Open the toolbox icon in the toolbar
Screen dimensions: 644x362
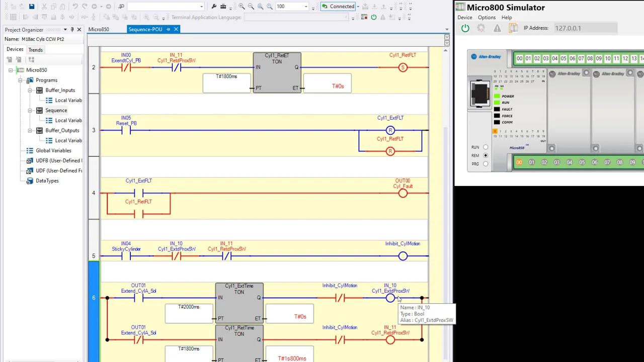tap(223, 7)
